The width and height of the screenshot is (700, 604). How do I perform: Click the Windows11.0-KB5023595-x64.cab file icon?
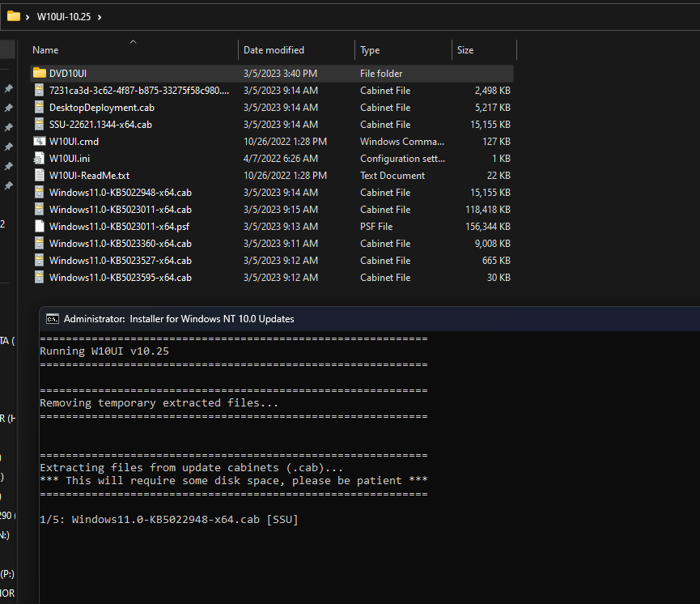40,277
